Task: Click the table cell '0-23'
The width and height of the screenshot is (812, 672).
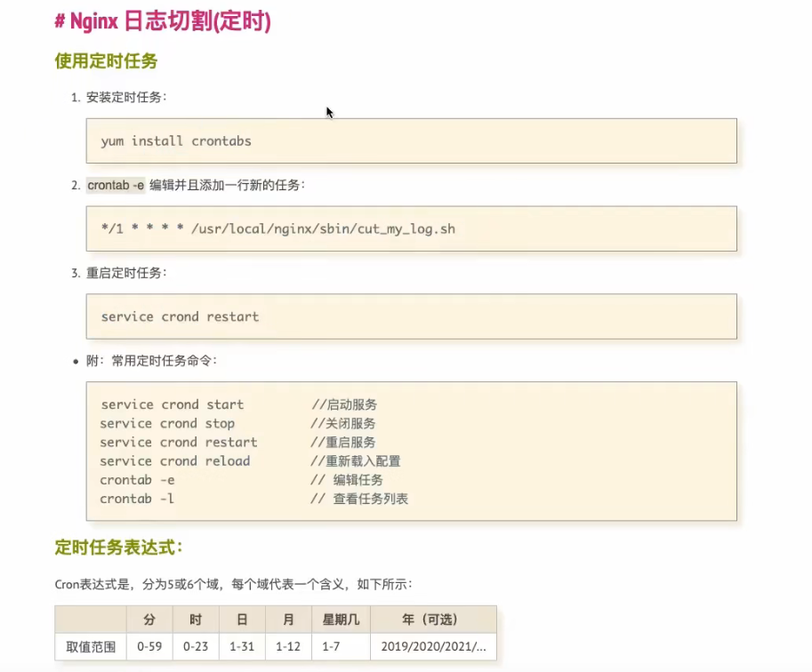Action: coord(196,646)
